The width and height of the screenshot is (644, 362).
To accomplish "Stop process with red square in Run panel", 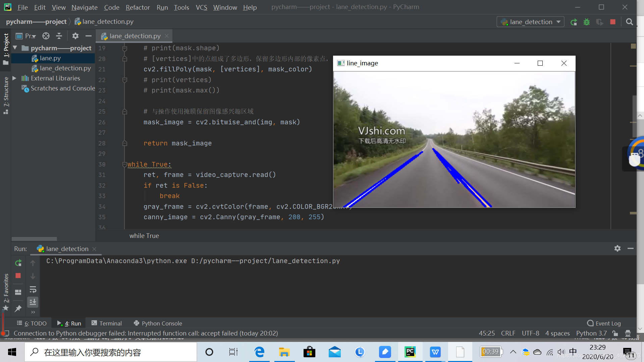I will point(18,276).
